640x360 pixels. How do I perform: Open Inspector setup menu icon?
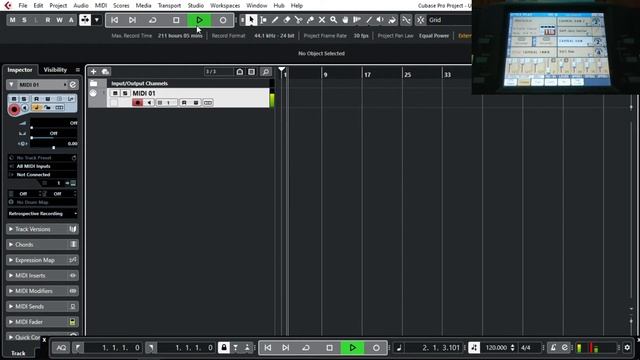click(78, 70)
